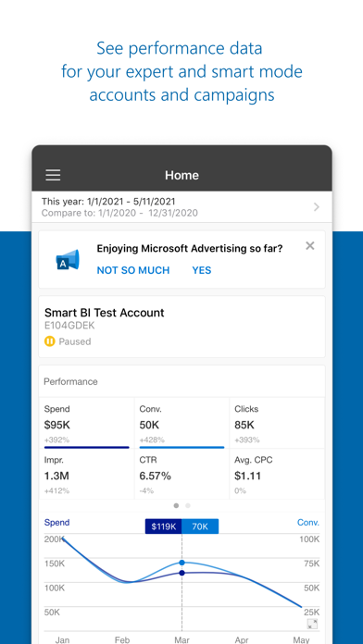Click the Conv. chart axis label
Image resolution: width=363 pixels, height=644 pixels.
pos(308,523)
